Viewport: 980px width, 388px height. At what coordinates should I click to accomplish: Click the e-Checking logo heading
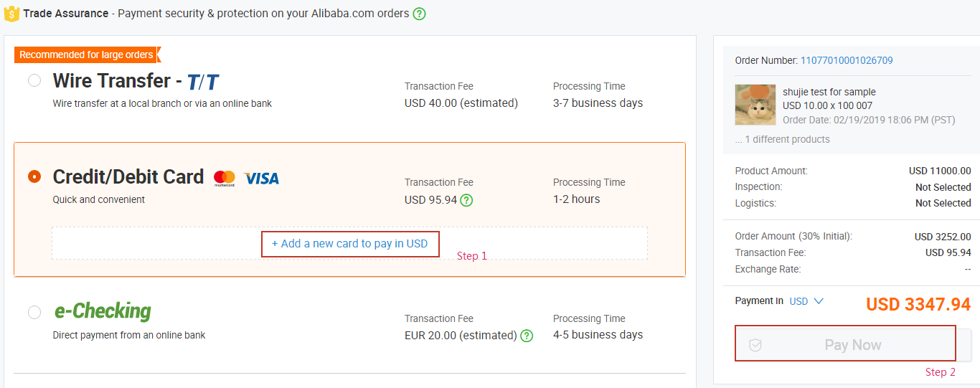click(103, 311)
